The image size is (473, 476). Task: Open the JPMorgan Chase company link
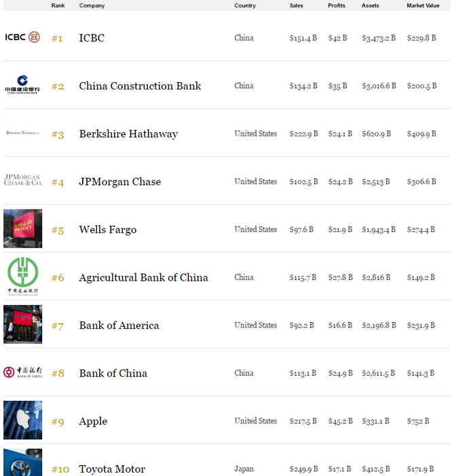120,182
